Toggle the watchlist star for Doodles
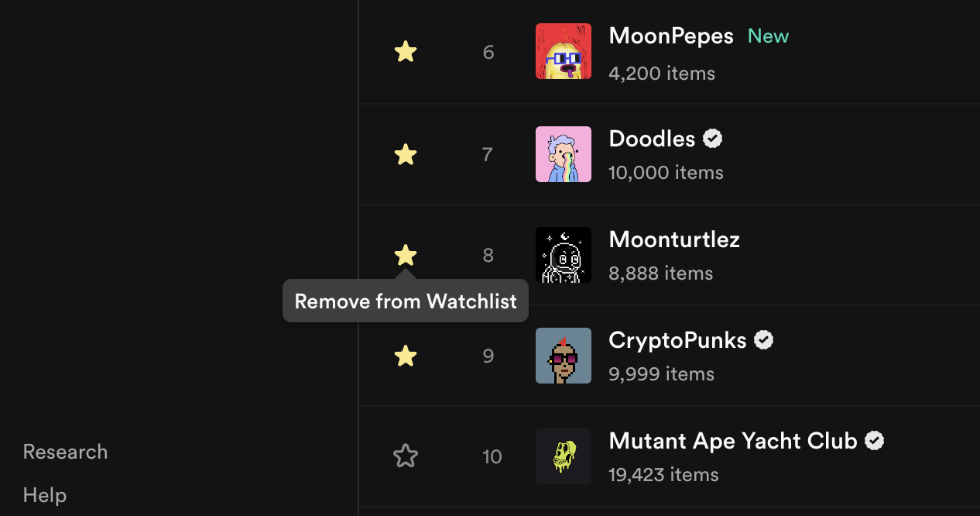The width and height of the screenshot is (980, 516). [x=405, y=154]
